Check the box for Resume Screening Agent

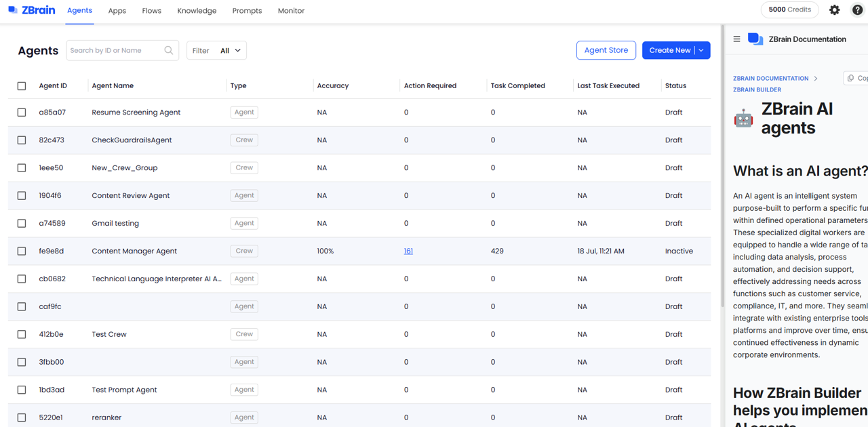pos(22,113)
